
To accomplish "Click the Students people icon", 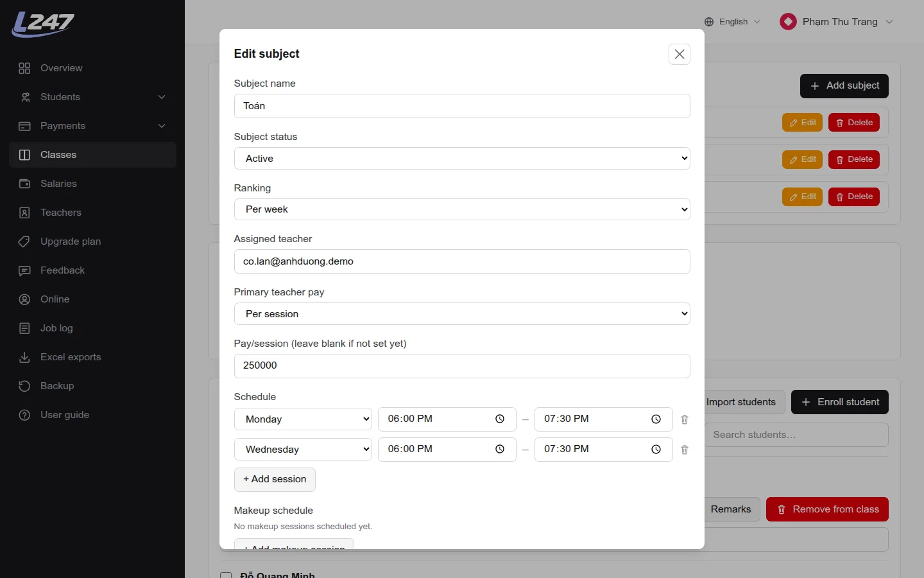I will [x=24, y=97].
